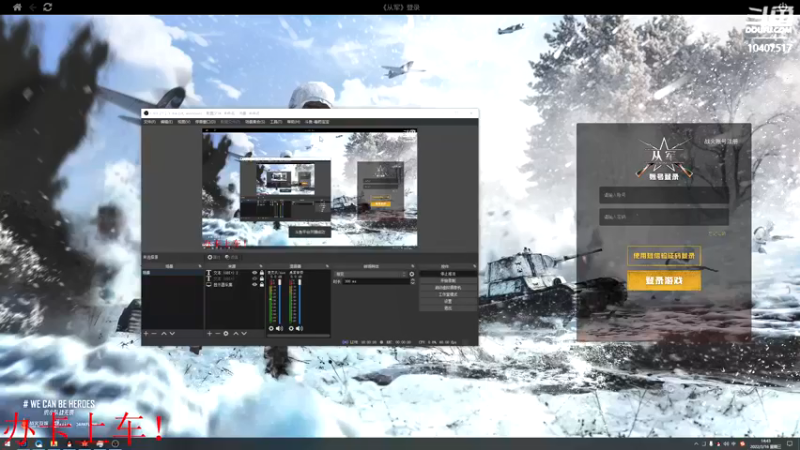Enable 工作室模式 studio mode
The image size is (800, 450).
point(448,294)
